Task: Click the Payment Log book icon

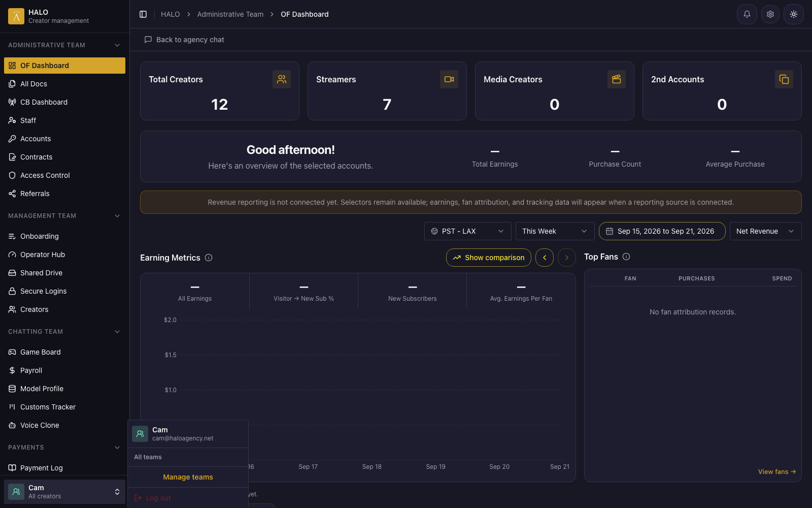Action: [x=12, y=468]
